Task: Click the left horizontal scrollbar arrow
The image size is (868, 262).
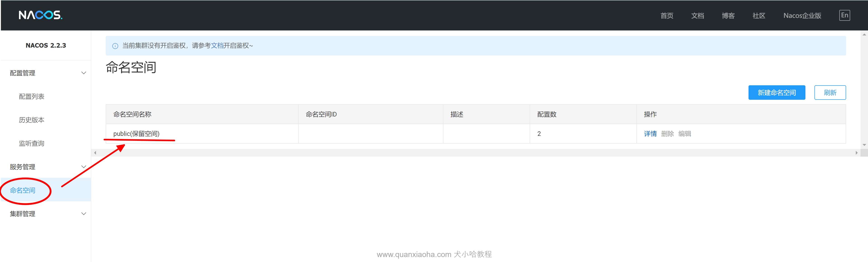Action: [95, 153]
